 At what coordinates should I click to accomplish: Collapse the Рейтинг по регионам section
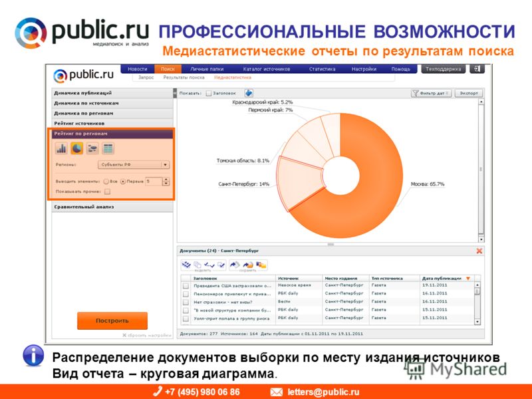point(112,134)
